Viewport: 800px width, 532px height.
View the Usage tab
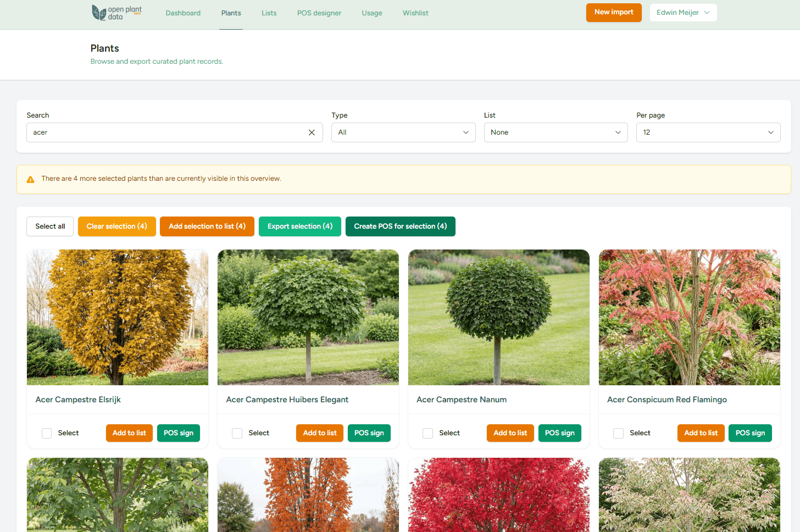[x=372, y=13]
